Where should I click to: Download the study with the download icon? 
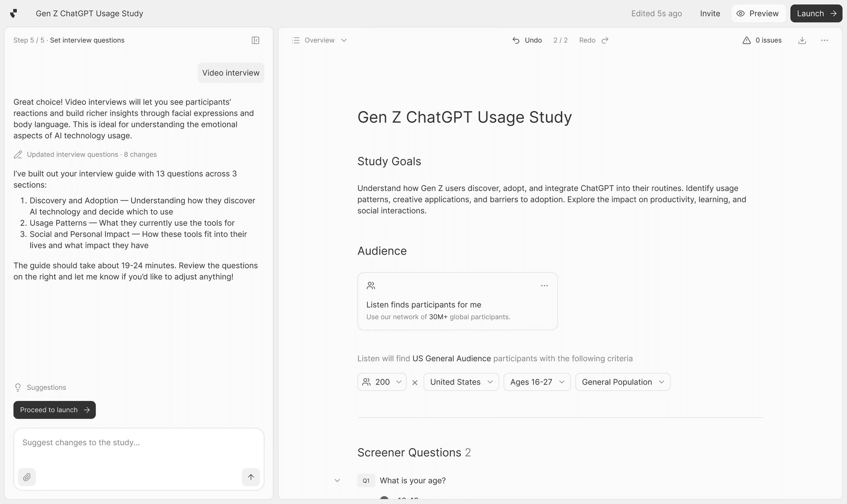coord(802,40)
